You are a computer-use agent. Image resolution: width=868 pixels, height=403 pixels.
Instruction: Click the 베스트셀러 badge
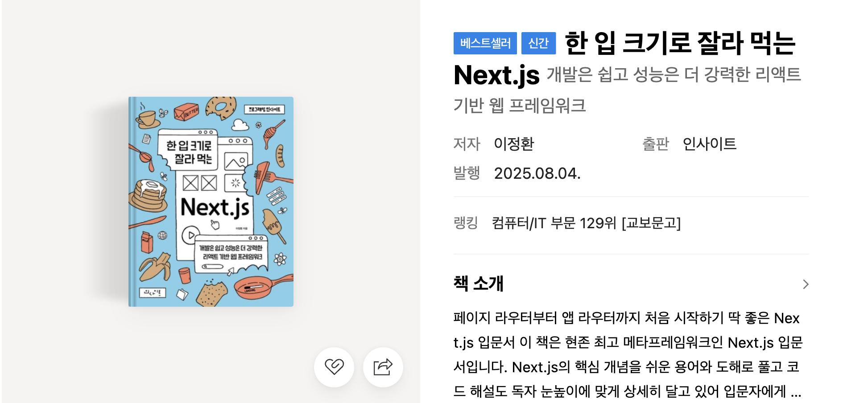pos(485,43)
